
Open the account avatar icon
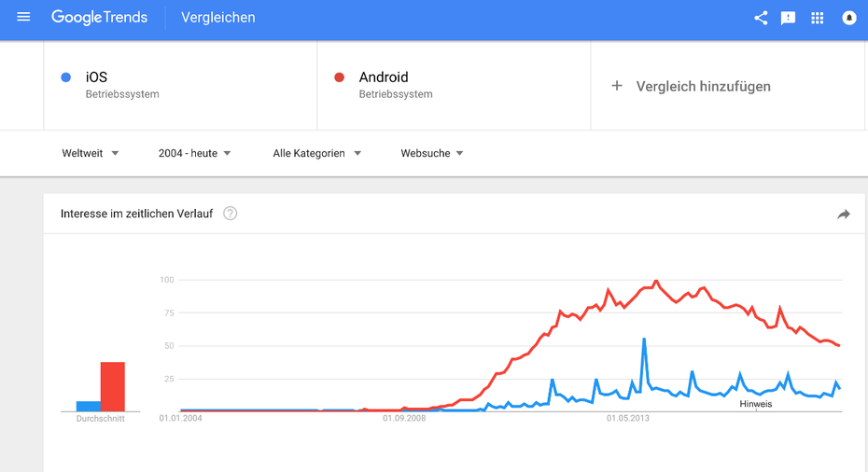(848, 18)
